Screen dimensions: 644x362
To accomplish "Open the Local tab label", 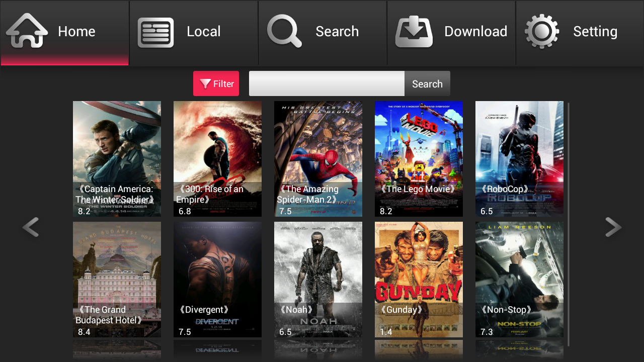I will point(204,31).
